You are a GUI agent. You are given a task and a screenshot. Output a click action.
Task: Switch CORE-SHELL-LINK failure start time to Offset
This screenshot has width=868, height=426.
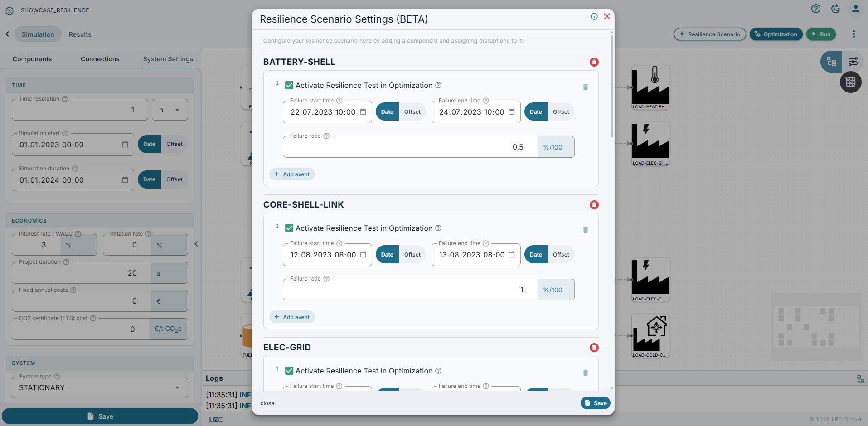412,255
